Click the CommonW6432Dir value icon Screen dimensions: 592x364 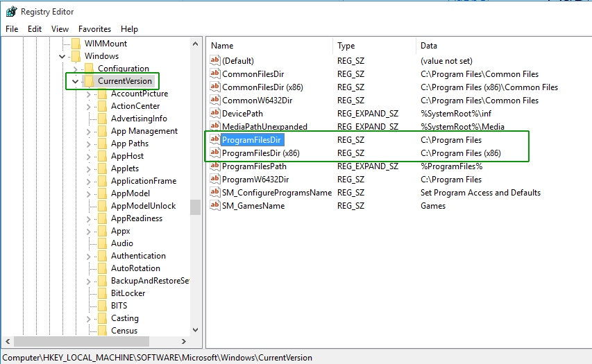pos(215,100)
